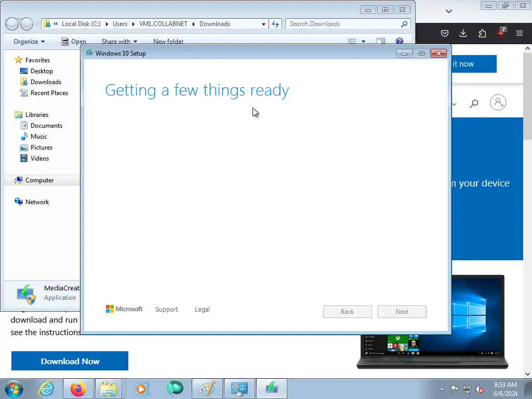Click the Action Center flag tray icon

[454, 389]
